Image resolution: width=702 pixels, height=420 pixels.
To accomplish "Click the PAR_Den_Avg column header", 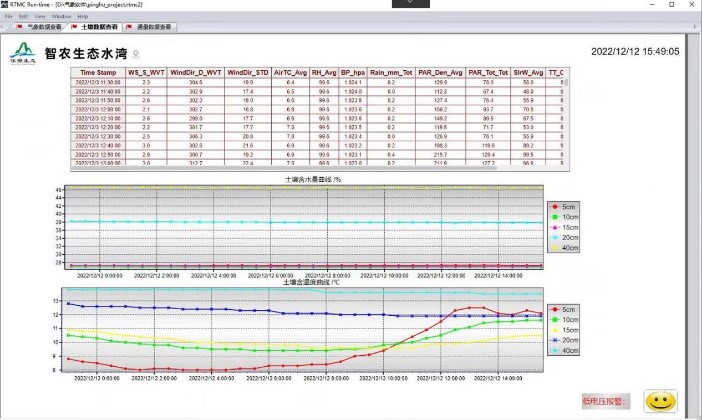I will coord(440,73).
